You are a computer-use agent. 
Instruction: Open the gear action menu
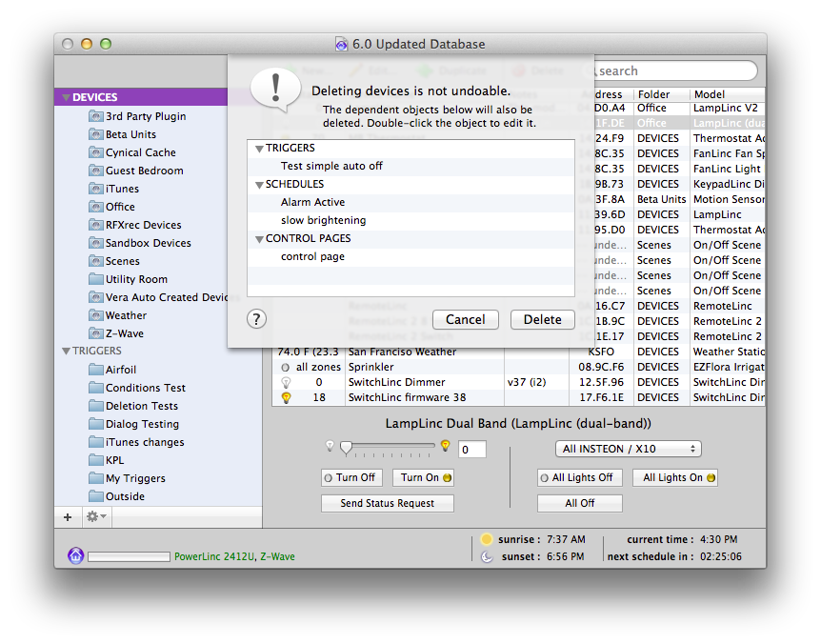[96, 517]
